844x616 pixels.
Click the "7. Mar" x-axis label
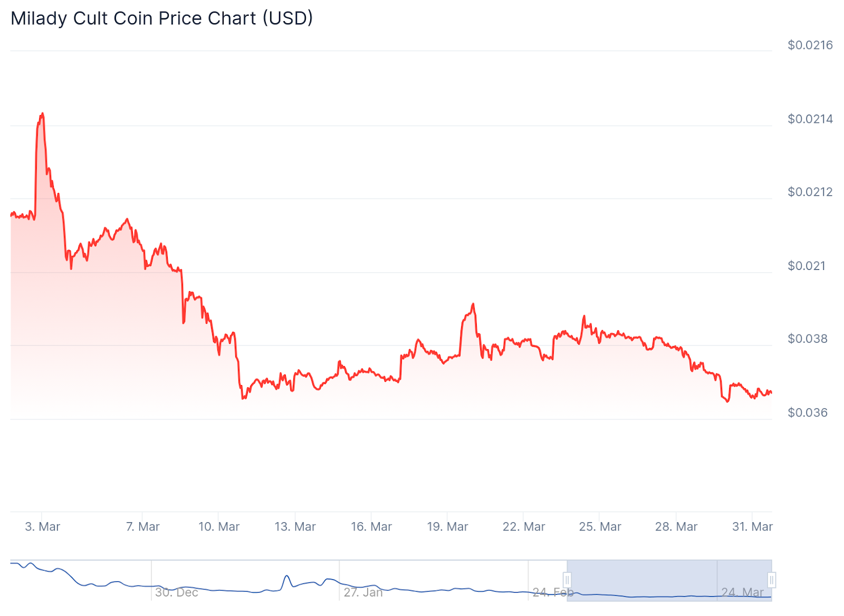coord(142,526)
